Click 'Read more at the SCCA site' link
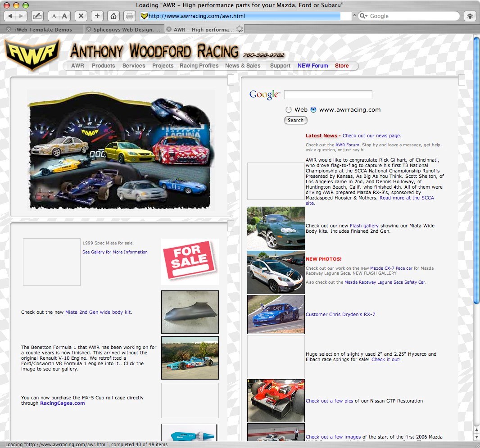480x448 pixels. click(407, 198)
